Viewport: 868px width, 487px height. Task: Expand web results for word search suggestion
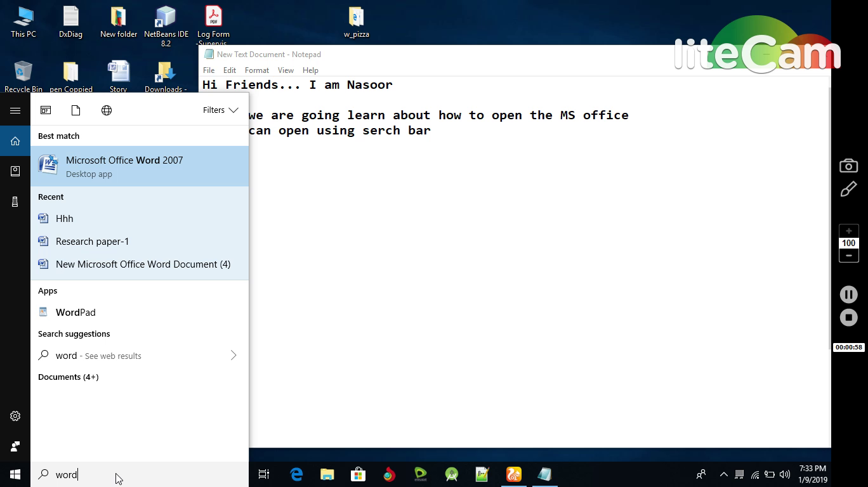point(233,356)
